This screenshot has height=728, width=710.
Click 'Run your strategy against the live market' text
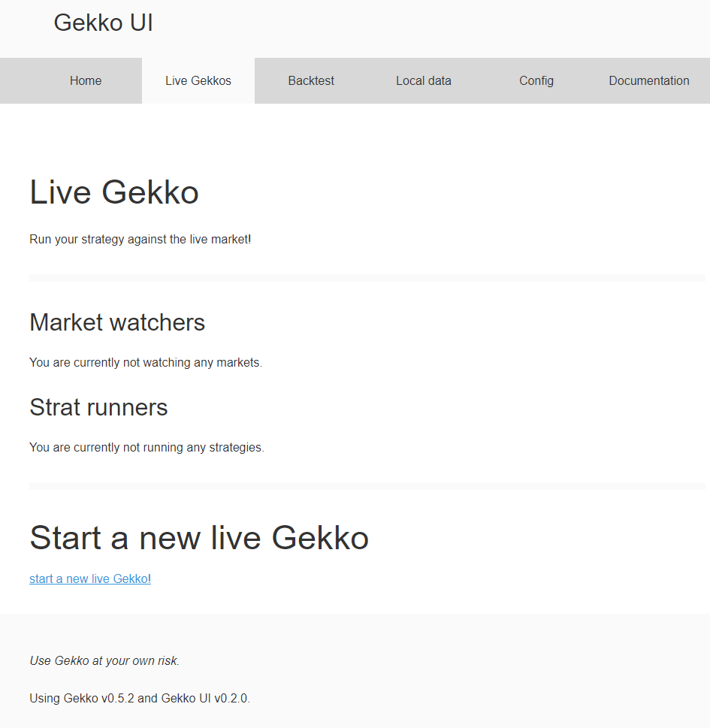point(140,240)
